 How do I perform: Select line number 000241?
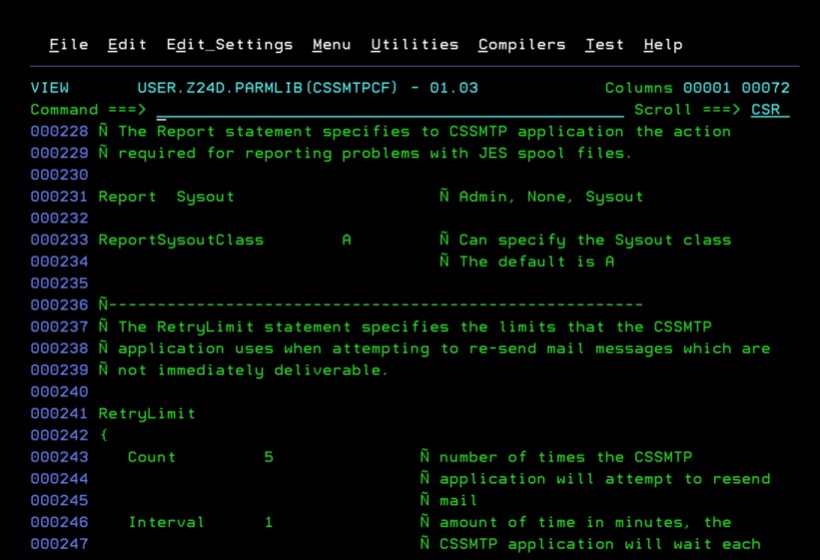point(59,414)
